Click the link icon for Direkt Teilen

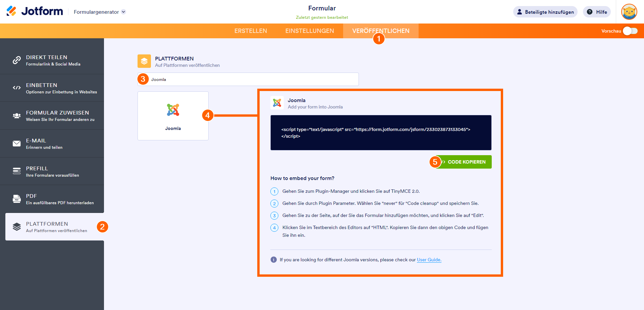tap(17, 60)
